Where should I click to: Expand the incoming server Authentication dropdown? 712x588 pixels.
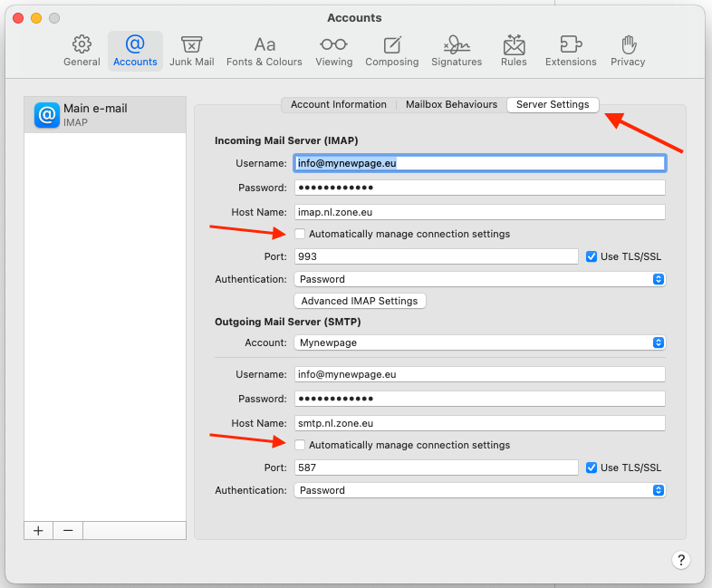[x=479, y=279]
